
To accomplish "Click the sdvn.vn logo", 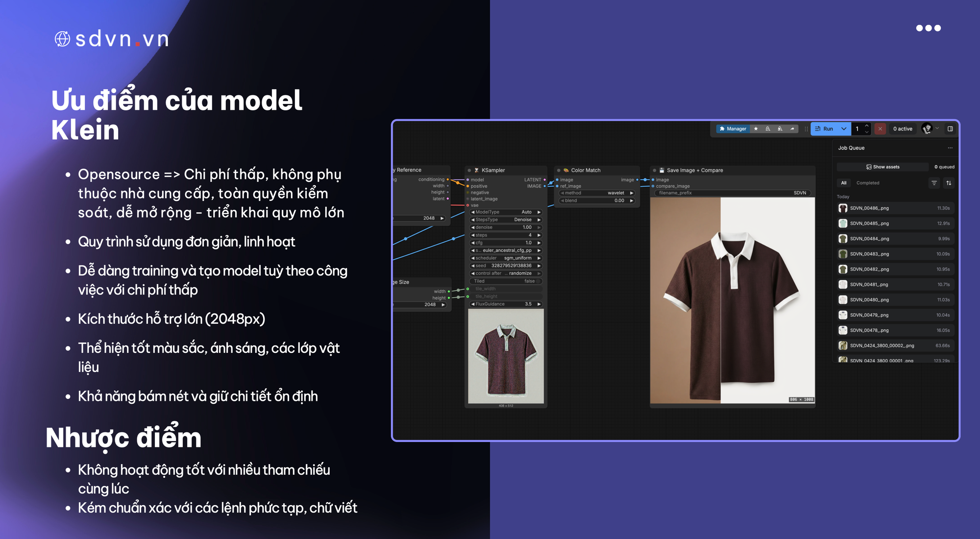I will pyautogui.click(x=112, y=39).
